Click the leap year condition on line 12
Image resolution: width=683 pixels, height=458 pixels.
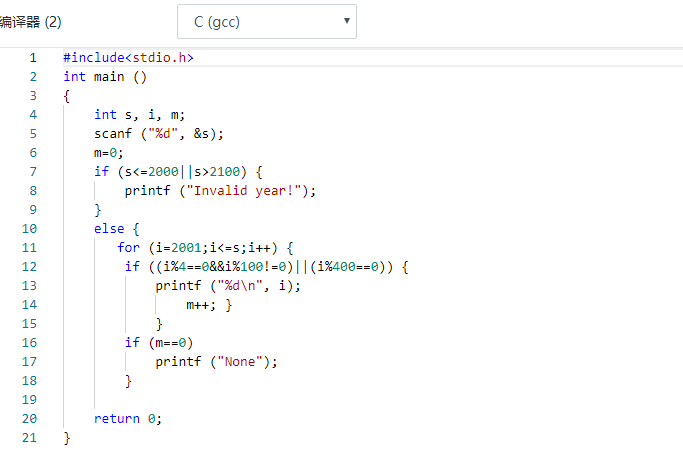coord(267,267)
